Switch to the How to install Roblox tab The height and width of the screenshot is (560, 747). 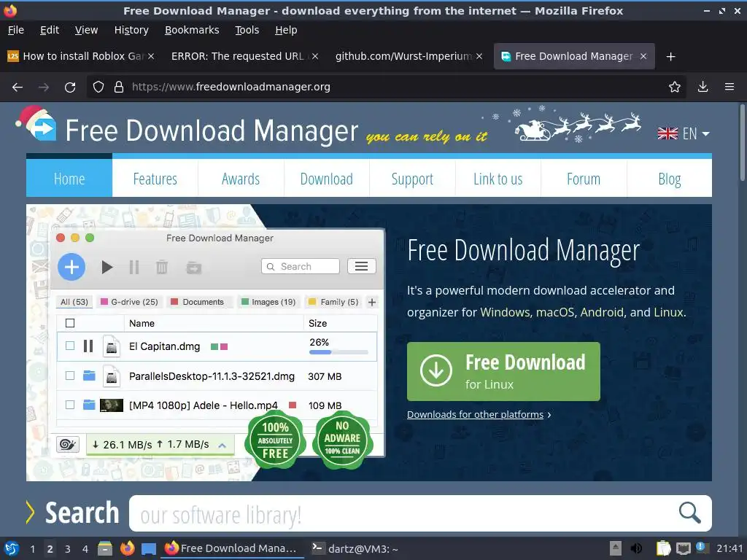[80, 56]
